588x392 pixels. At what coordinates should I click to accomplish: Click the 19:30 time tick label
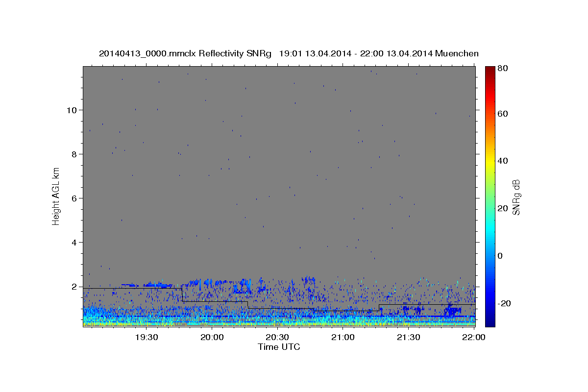pyautogui.click(x=146, y=337)
